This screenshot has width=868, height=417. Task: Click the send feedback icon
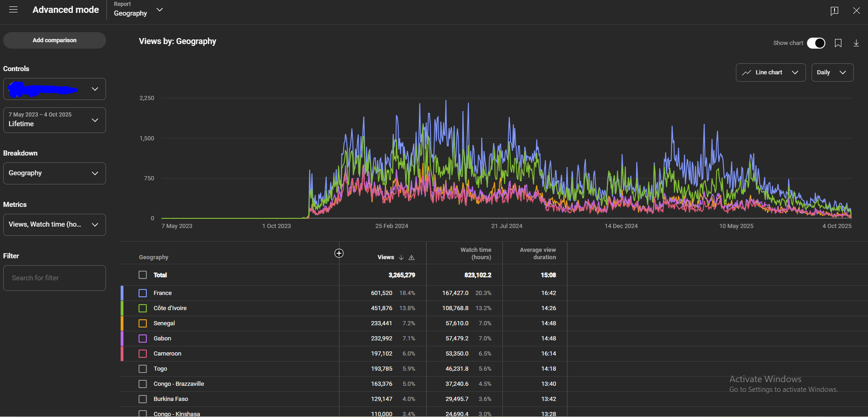coord(834,11)
